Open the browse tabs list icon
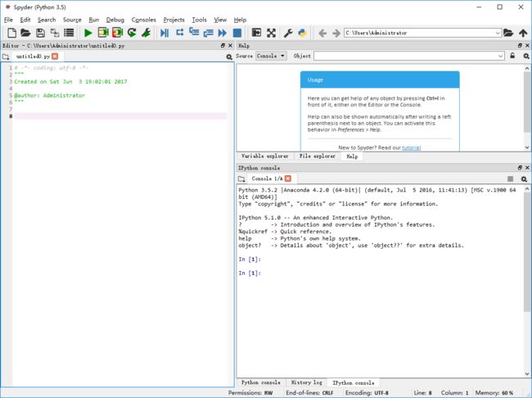Image resolution: width=532 pixels, height=398 pixels. pos(69,33)
